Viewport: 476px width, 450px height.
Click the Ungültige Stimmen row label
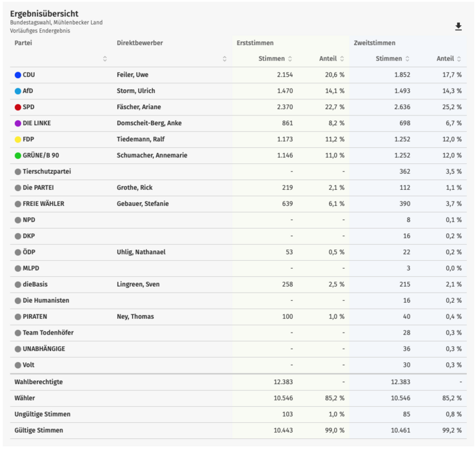pos(43,414)
